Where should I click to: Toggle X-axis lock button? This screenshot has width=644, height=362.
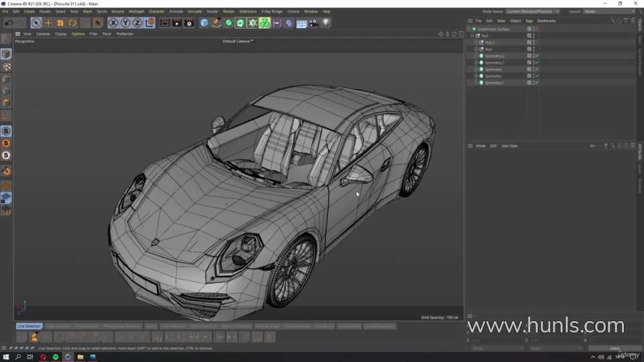[x=114, y=23]
